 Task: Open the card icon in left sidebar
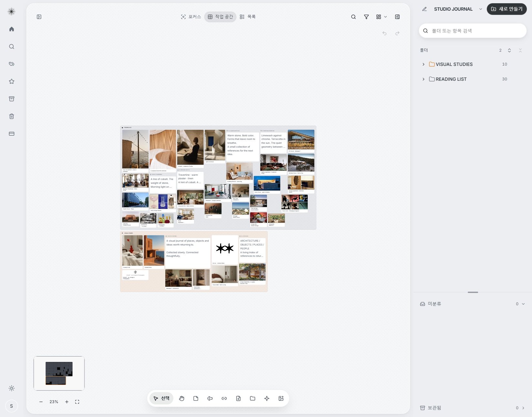click(12, 134)
